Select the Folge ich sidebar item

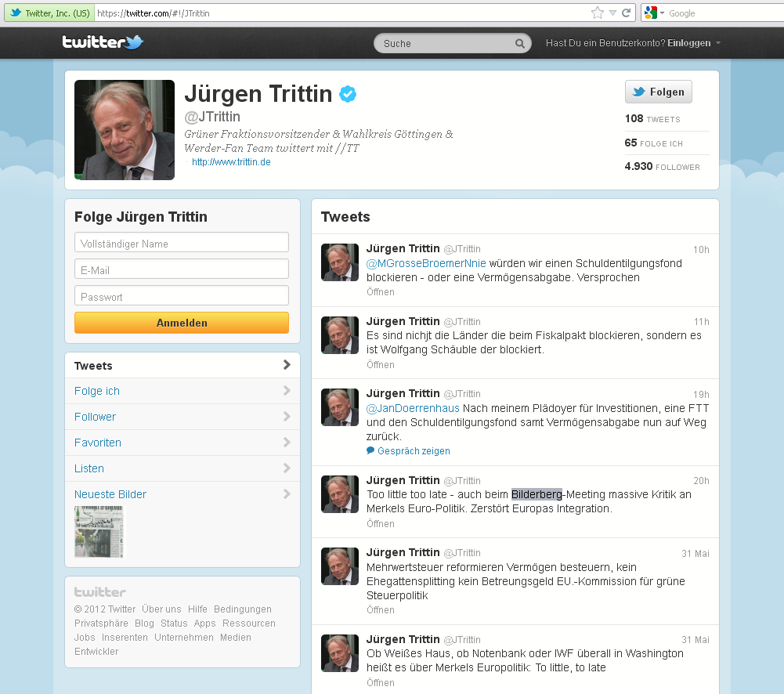182,391
